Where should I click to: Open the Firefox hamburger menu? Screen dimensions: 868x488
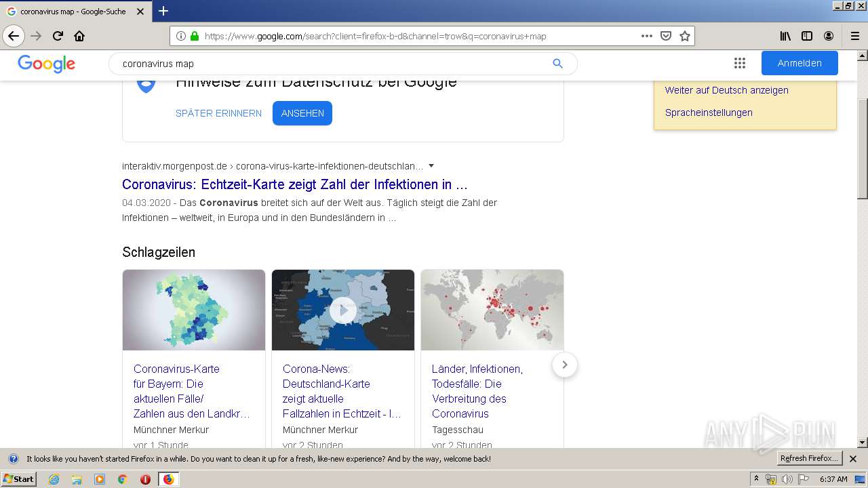pos(854,36)
